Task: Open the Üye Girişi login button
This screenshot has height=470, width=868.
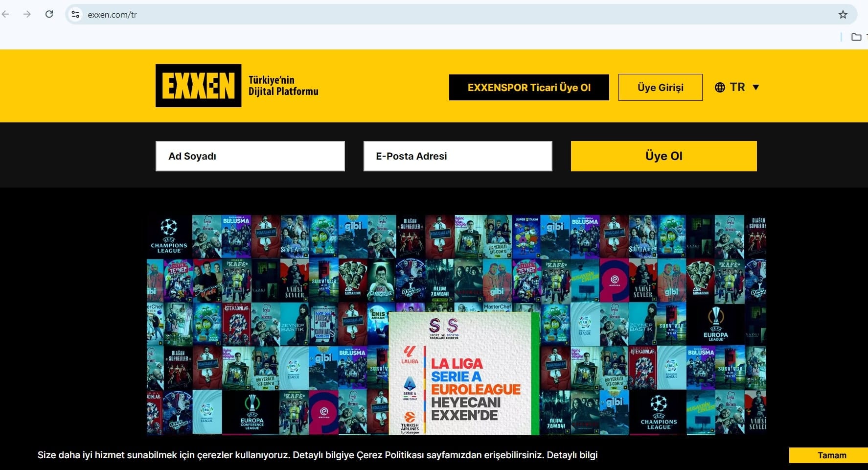Action: [660, 88]
